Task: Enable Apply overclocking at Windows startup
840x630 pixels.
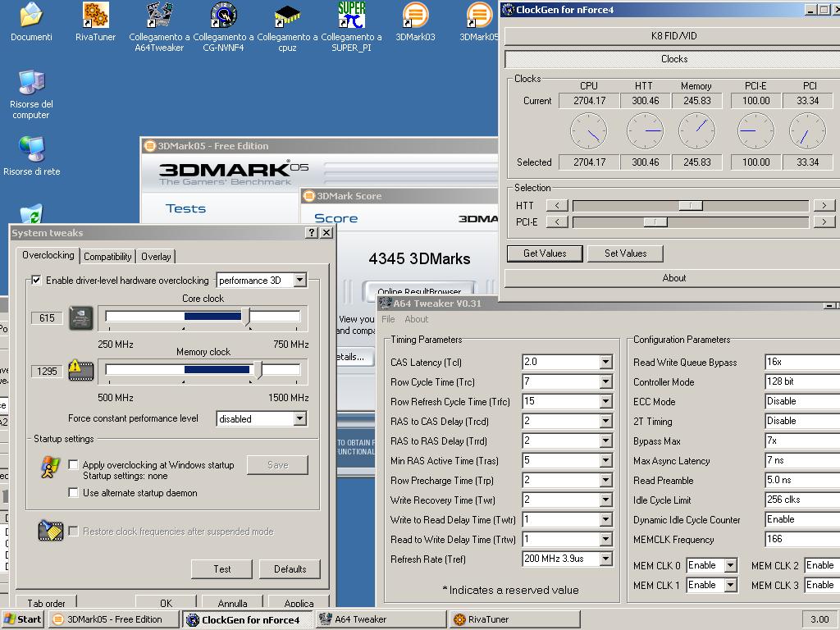Action: pos(73,464)
